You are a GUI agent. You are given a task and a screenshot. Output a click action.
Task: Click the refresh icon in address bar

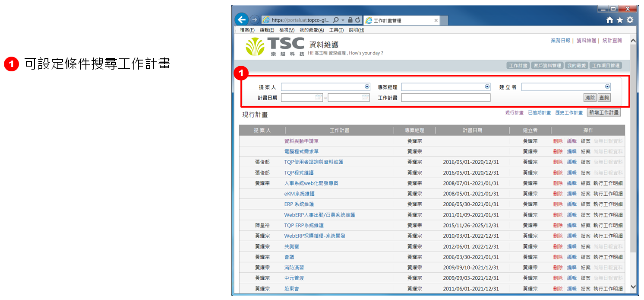(358, 20)
